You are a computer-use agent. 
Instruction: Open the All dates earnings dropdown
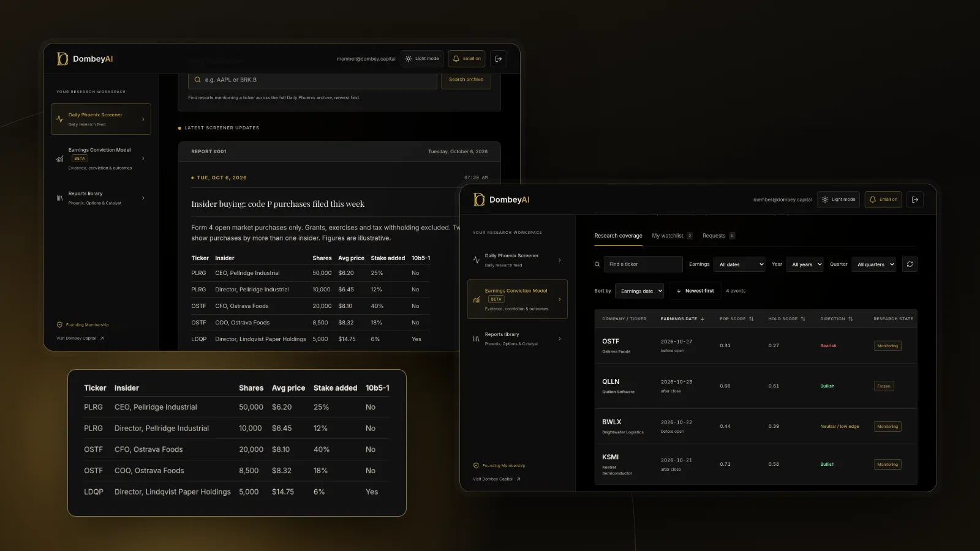pyautogui.click(x=741, y=264)
